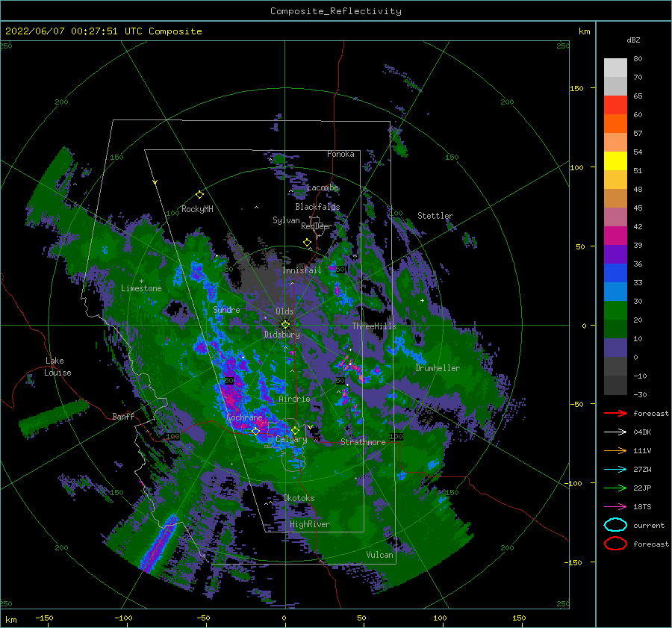The image size is (672, 628).
Task: Click the ThreeHills label
Action: pos(375,326)
